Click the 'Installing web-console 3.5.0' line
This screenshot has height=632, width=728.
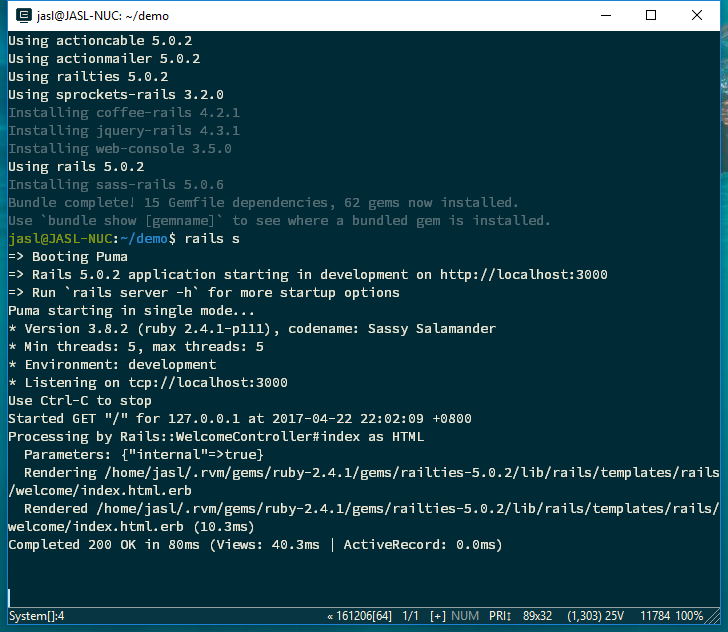tap(120, 149)
